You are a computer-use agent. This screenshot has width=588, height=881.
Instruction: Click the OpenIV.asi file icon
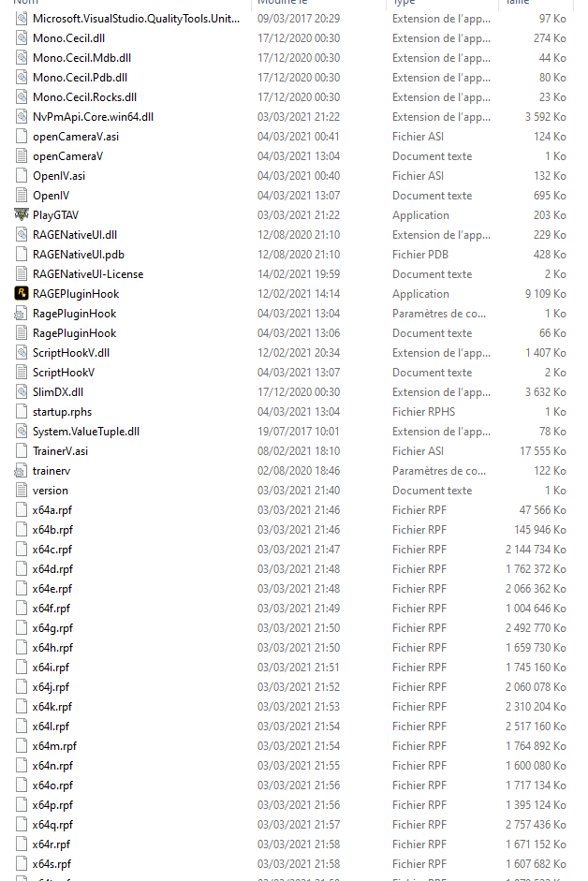pos(22,176)
